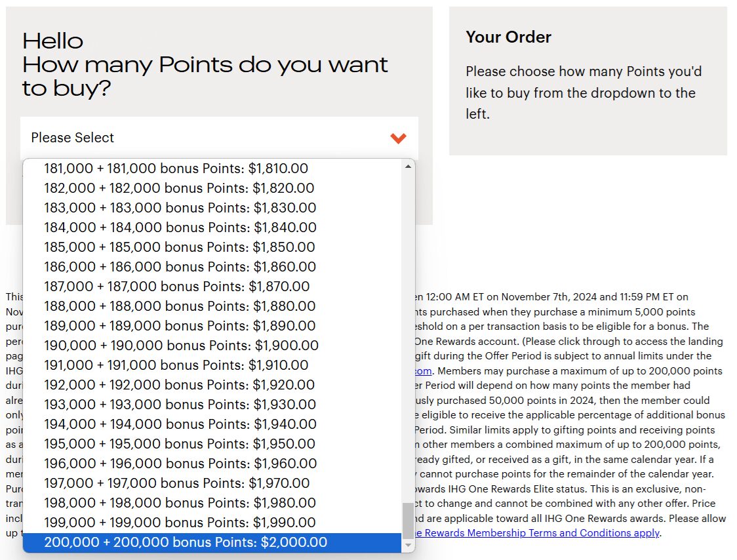Click the scrollbar track above the thumb

(408, 338)
